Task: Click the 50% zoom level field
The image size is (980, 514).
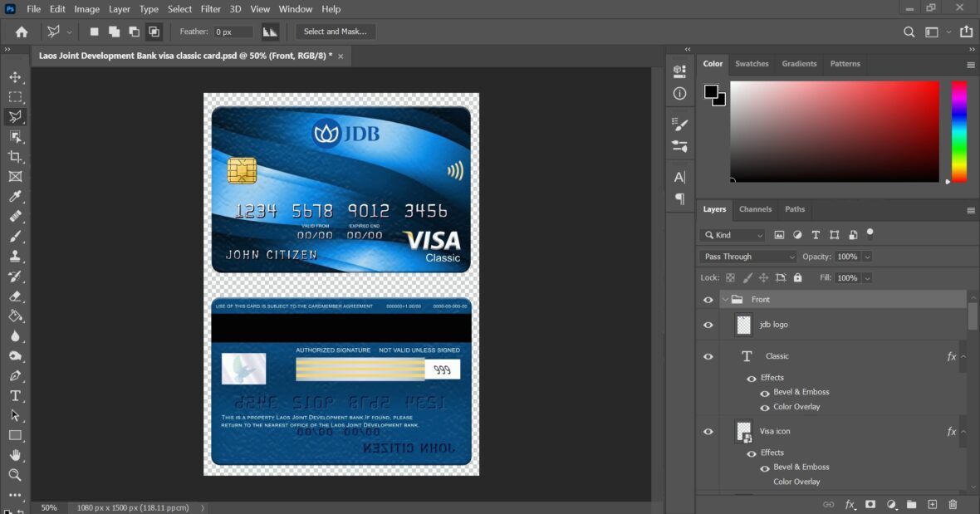Action: 49,507
